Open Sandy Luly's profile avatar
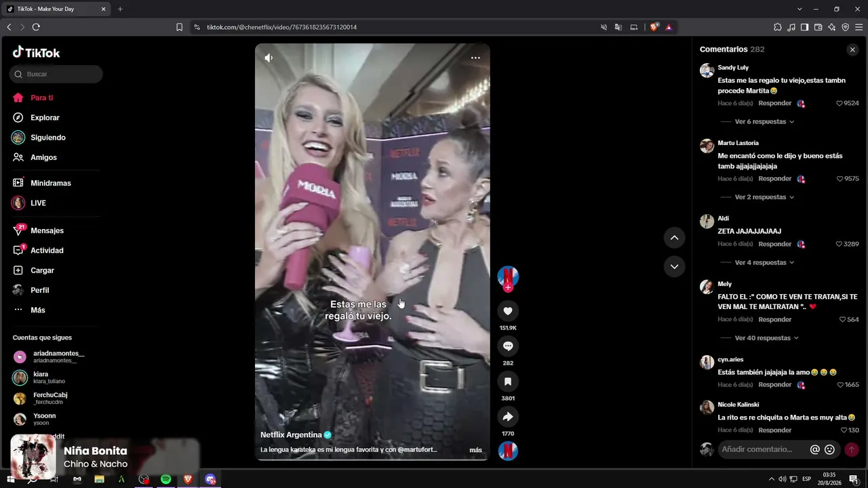868x488 pixels. click(707, 70)
